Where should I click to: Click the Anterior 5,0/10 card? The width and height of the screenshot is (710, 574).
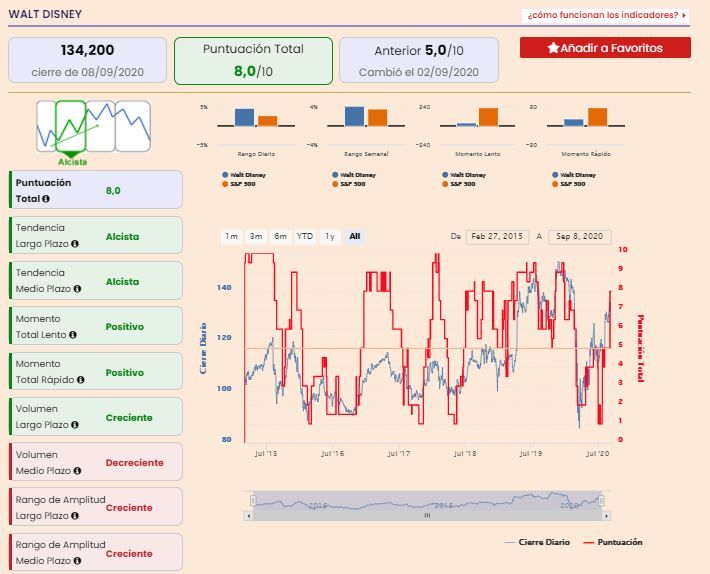click(419, 60)
